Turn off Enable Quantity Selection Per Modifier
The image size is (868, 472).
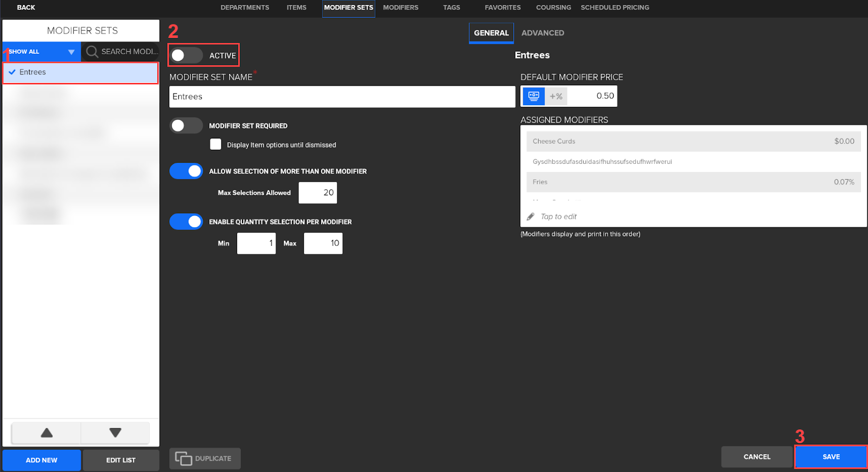[x=186, y=222]
